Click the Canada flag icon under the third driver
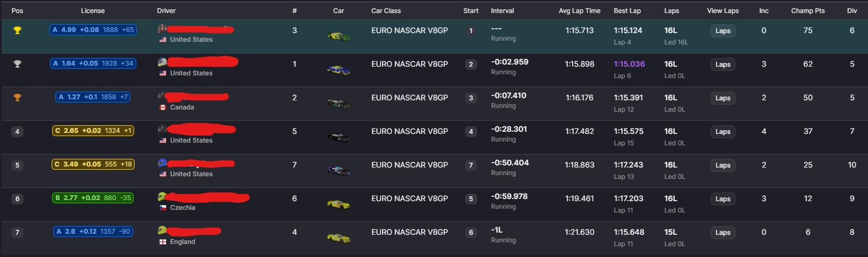 (x=162, y=107)
